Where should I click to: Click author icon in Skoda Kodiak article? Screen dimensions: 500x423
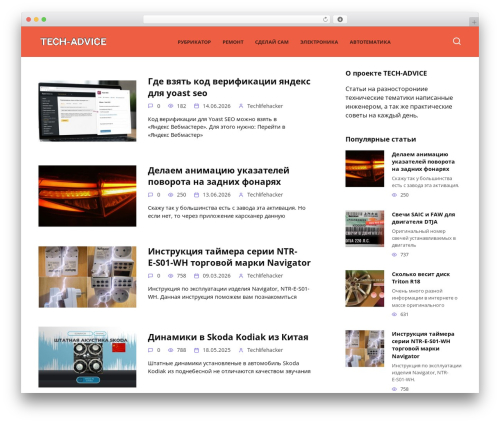(241, 350)
